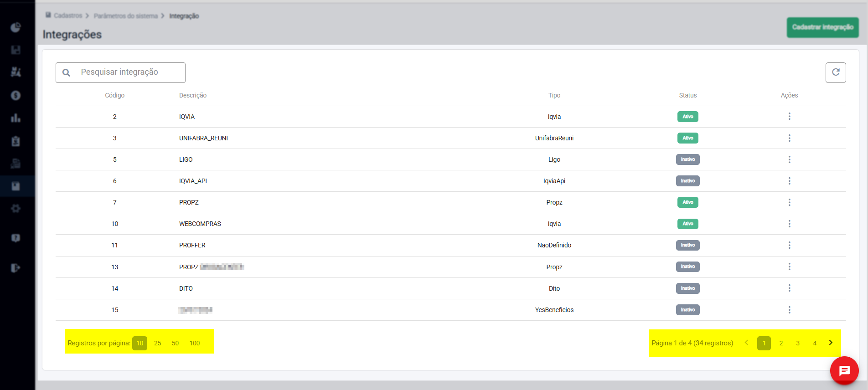This screenshot has height=390, width=868.
Task: Open the bar chart reports sidebar icon
Action: tap(16, 118)
